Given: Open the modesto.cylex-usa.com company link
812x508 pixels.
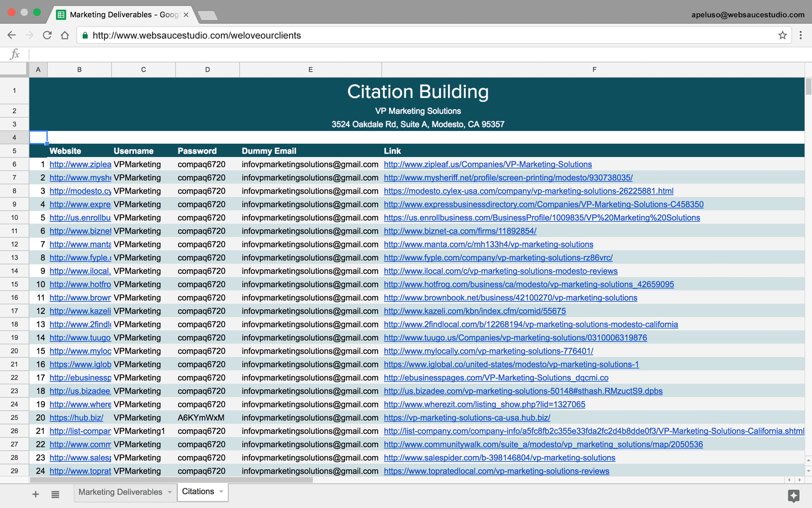Looking at the screenshot, I should pyautogui.click(x=528, y=191).
